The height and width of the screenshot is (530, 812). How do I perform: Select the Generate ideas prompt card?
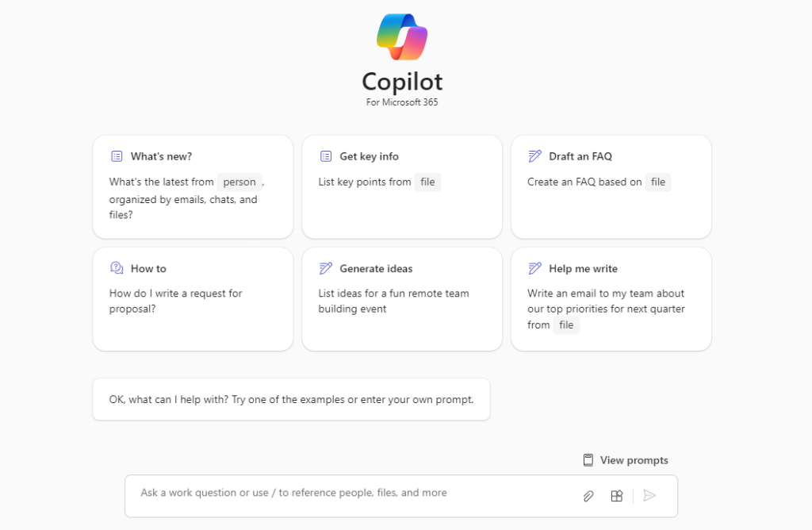401,299
